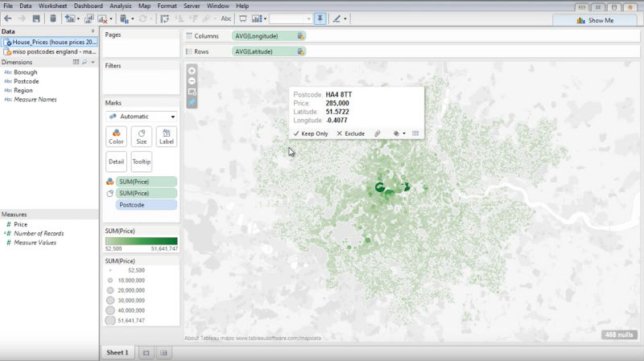Click the New Worksheet toolbar icon
The height and width of the screenshot is (361, 644).
coord(70,18)
